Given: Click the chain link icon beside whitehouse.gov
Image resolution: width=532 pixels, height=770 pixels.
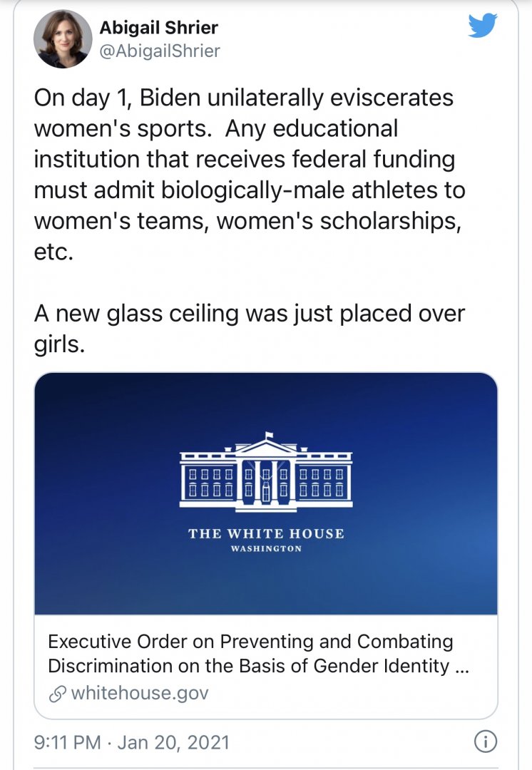Looking at the screenshot, I should 56,692.
